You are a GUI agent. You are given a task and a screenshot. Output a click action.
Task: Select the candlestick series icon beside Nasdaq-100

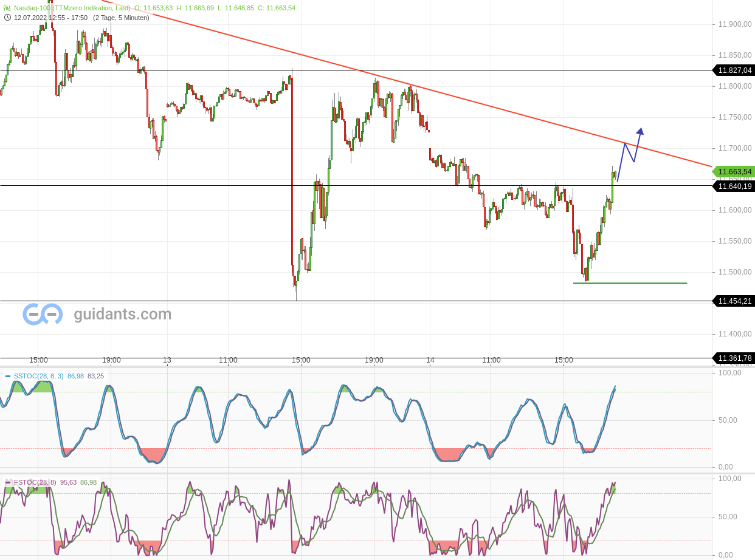[x=6, y=9]
